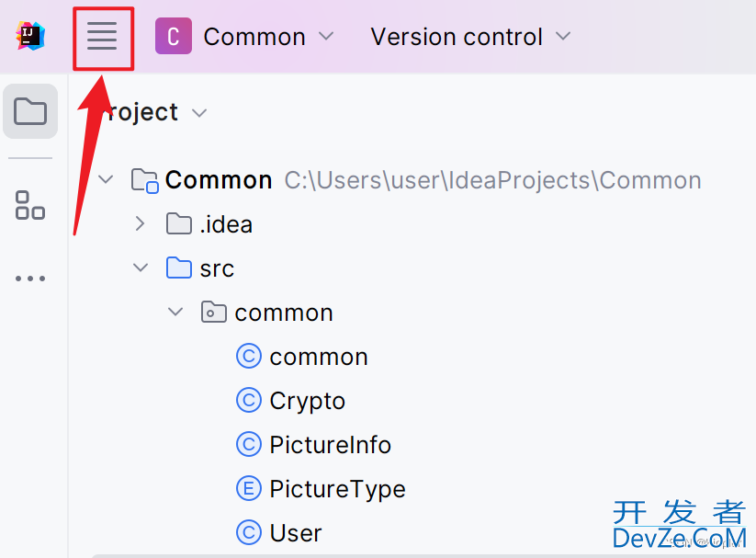Screen dimensions: 756x558
Task: Expand the .idea folder
Action: coord(140,223)
